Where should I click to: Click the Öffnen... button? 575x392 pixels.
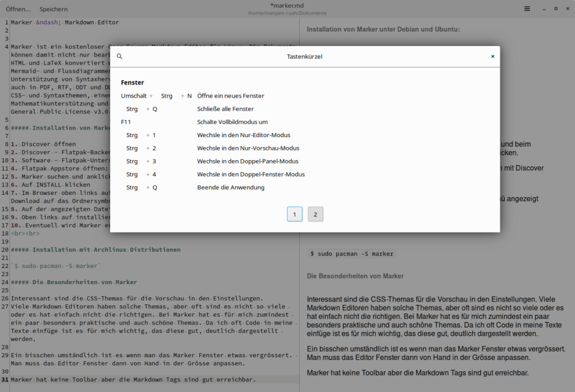[x=18, y=9]
